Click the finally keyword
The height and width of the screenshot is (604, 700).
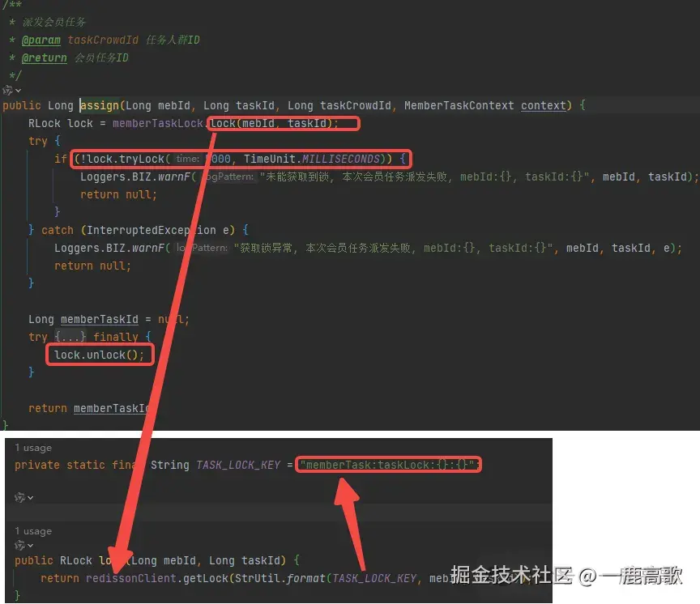116,337
